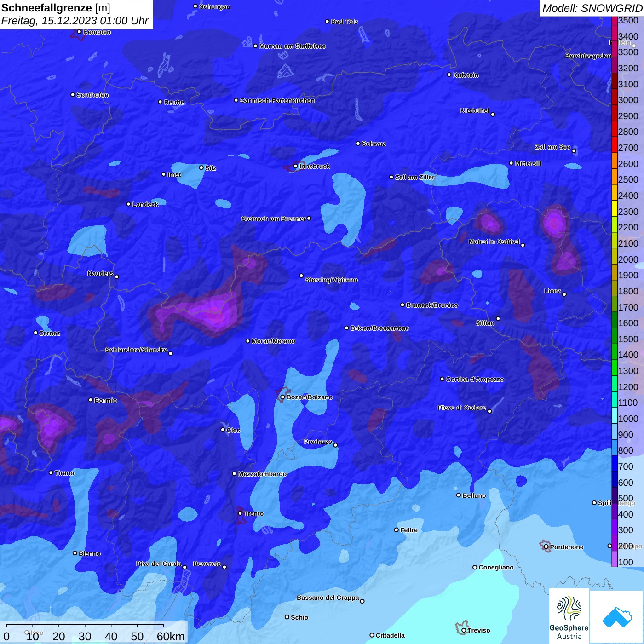This screenshot has width=644, height=644.
Task: Click the Cortina d'Ampezzo marker dot
Action: coord(442,379)
